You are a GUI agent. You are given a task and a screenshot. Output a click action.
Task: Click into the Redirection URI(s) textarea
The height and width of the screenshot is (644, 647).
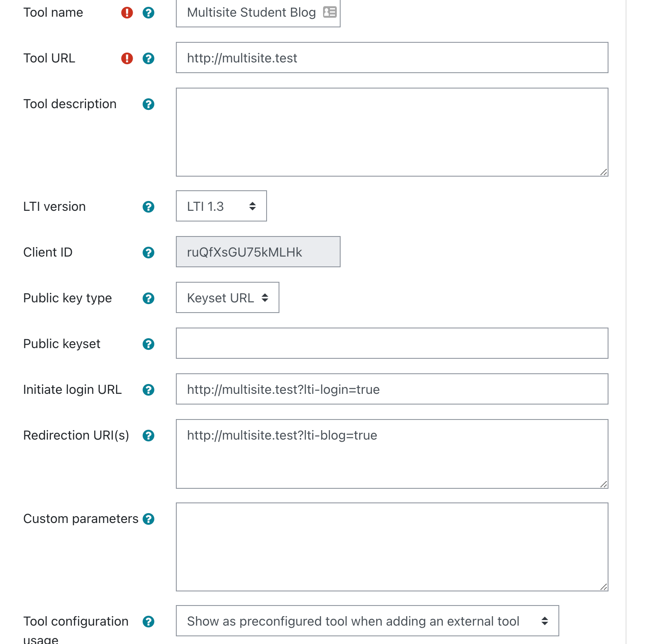(392, 454)
